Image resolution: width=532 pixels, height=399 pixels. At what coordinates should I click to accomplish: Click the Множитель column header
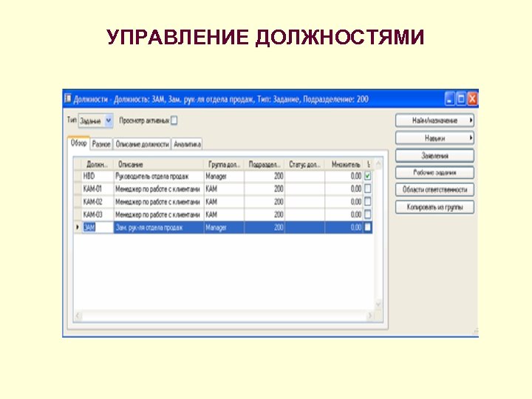coord(344,165)
